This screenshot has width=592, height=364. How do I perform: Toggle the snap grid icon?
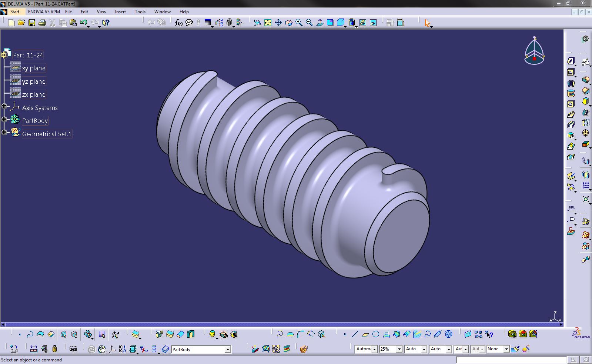click(102, 335)
